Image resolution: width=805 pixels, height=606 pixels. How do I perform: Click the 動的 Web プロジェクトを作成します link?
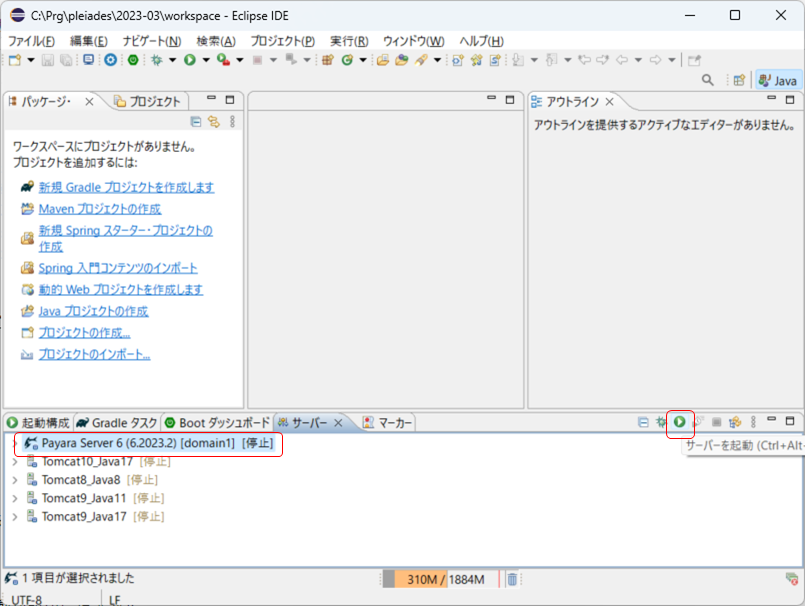coord(121,290)
